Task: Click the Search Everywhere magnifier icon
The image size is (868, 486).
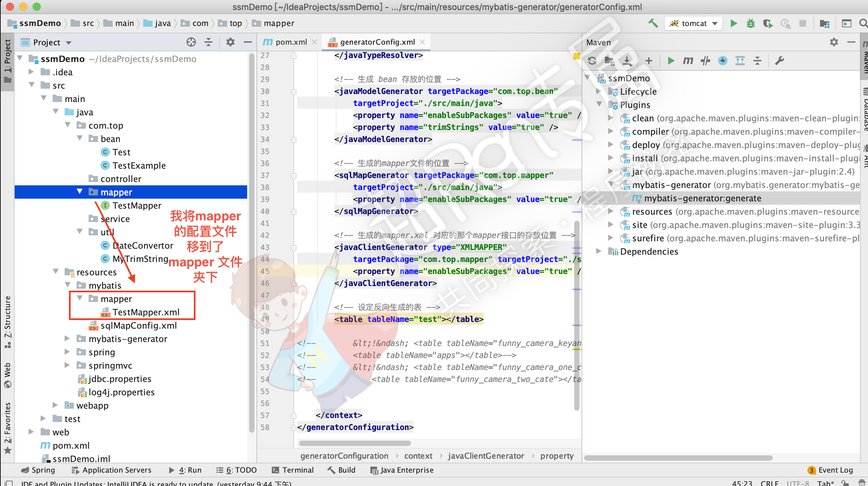Action: 863,23
